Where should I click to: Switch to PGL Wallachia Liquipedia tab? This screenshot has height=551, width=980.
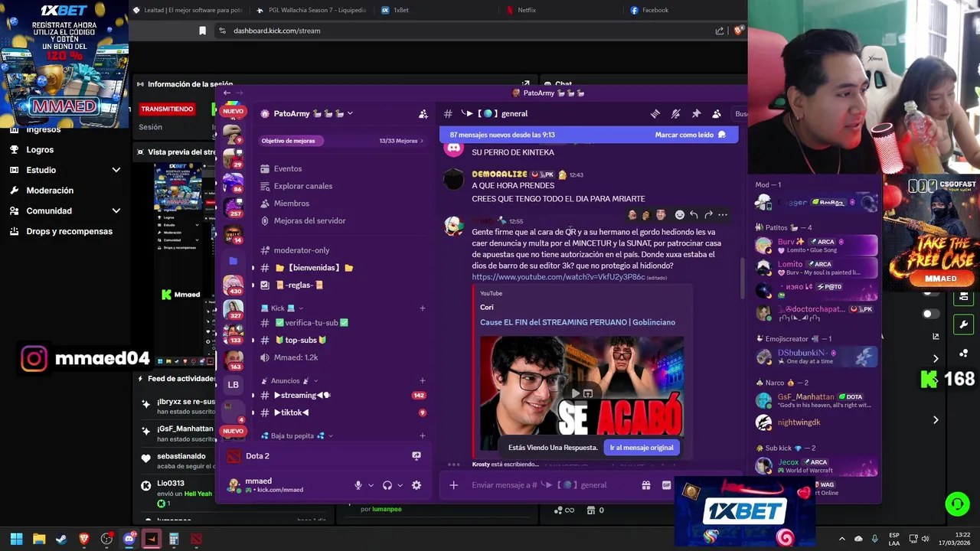[312, 10]
